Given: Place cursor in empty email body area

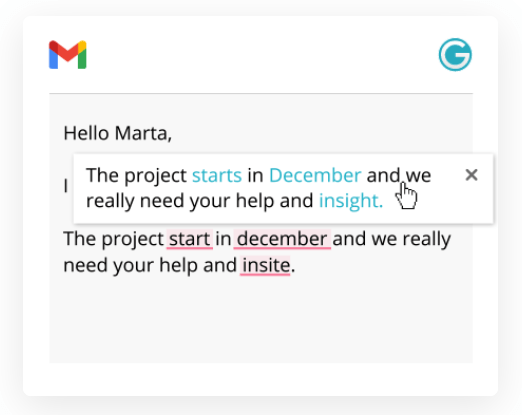Looking at the screenshot, I should pyautogui.click(x=261, y=320).
